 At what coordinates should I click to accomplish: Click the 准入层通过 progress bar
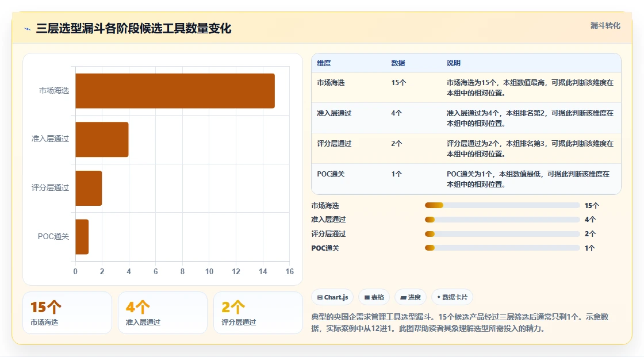[x=502, y=220]
